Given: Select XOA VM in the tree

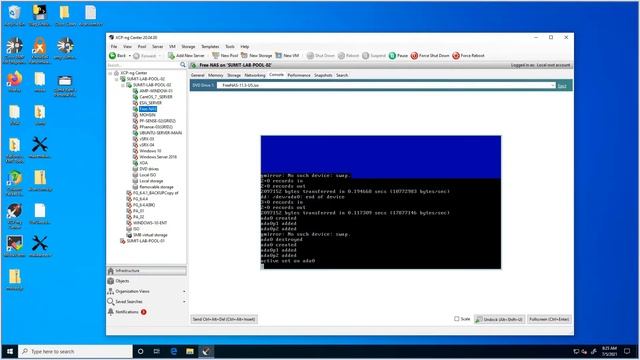Looking at the screenshot, I should 144,163.
